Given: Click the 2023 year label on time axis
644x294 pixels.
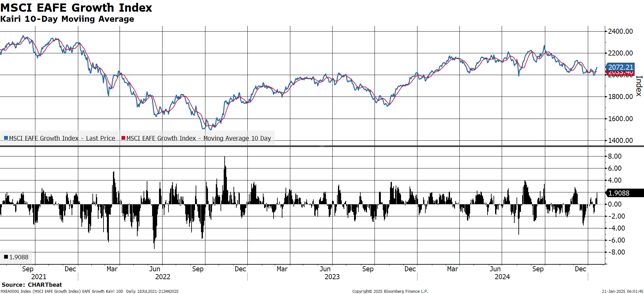Looking at the screenshot, I should (x=332, y=277).
